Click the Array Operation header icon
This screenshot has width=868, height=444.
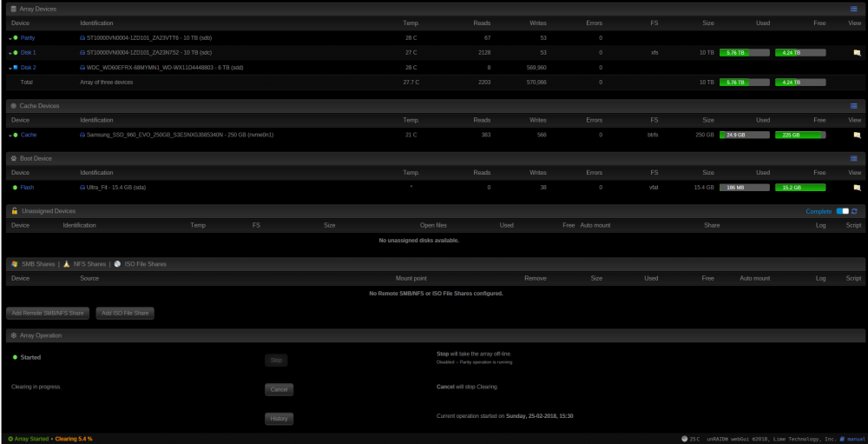[14, 335]
